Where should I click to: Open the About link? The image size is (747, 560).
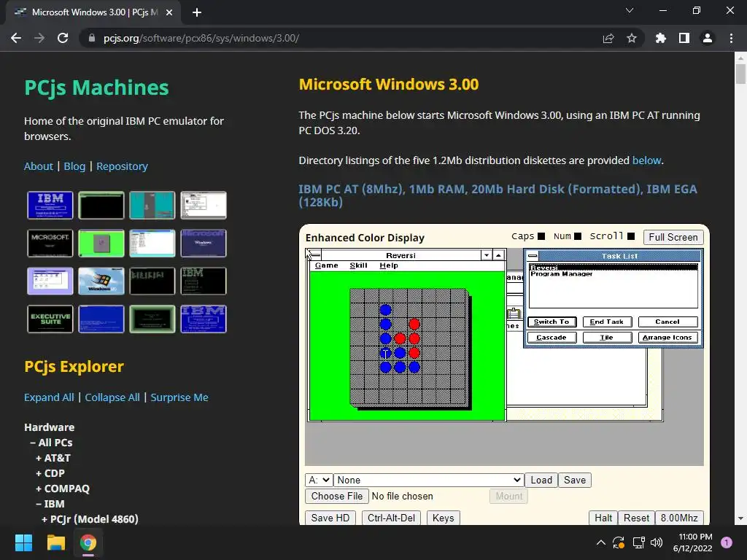(x=39, y=166)
